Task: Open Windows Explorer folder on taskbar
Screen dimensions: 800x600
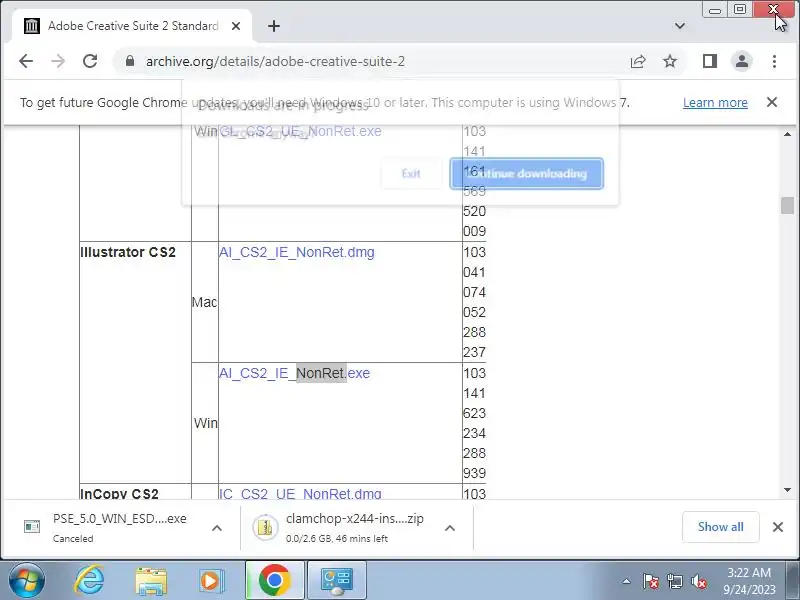Action: [151, 581]
